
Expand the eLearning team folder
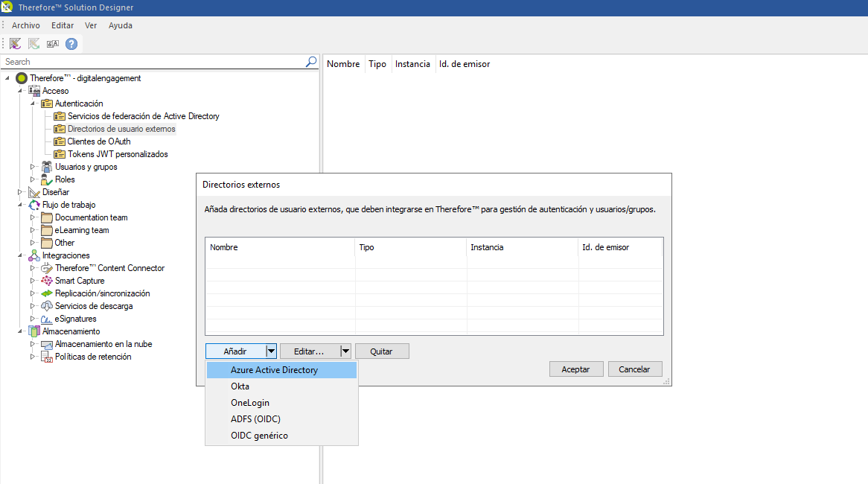(33, 230)
